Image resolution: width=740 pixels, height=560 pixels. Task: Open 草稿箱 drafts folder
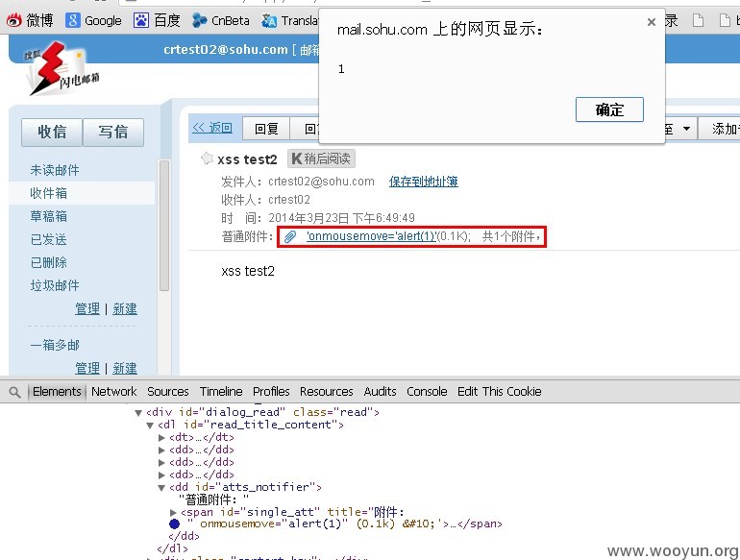pyautogui.click(x=49, y=216)
